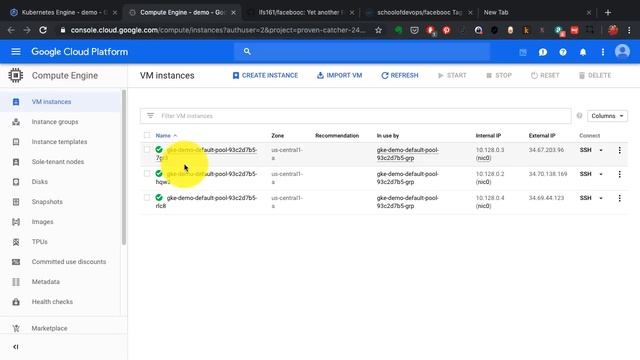Open the account avatar

pyautogui.click(x=622, y=51)
